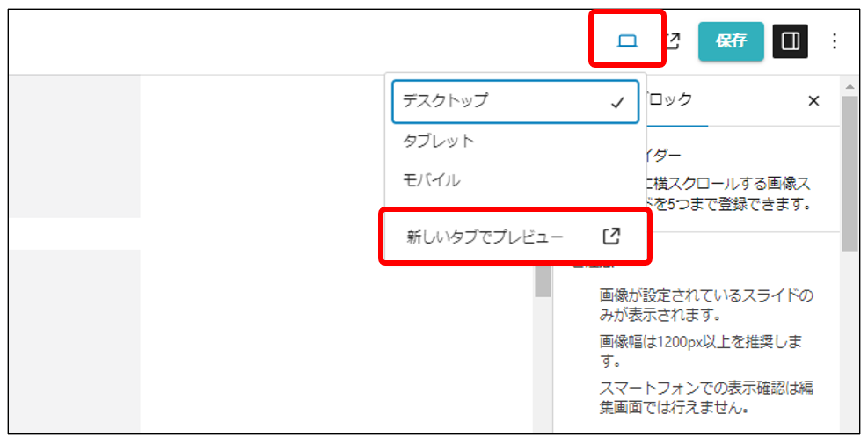Screen dimensions: 868x444
Task: Click the slider block description mentioning 5つまで登録
Action: [730, 194]
